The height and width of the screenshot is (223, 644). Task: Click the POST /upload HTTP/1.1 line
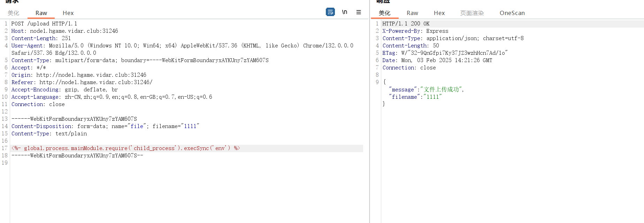point(44,24)
